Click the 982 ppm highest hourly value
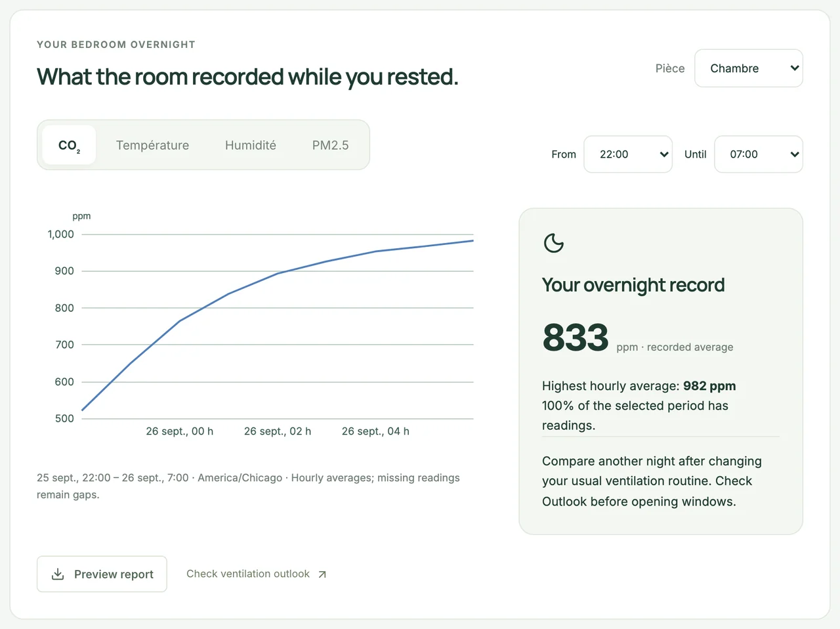 coord(709,386)
